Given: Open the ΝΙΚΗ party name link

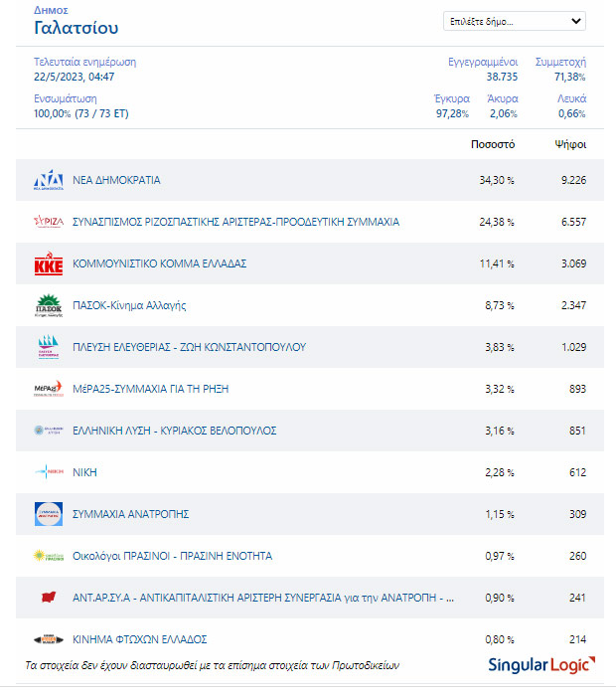Looking at the screenshot, I should coord(84,472).
